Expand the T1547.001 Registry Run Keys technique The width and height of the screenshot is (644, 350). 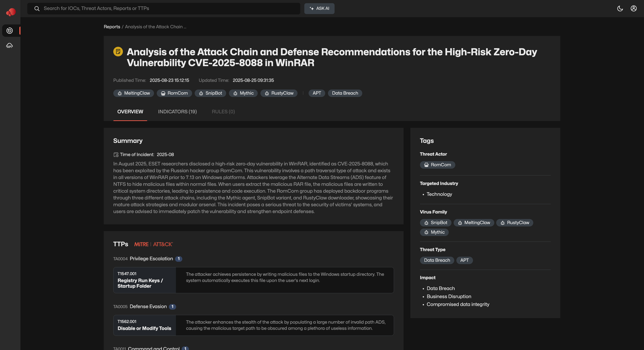click(145, 280)
